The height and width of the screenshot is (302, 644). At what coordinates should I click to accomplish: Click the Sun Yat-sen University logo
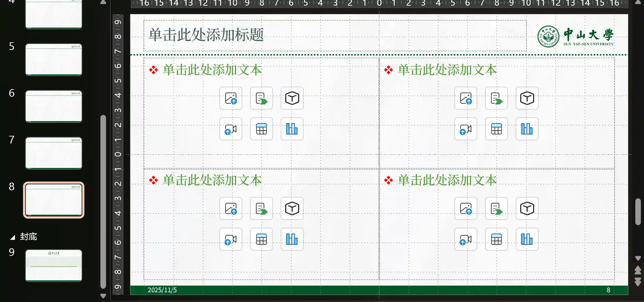[576, 36]
